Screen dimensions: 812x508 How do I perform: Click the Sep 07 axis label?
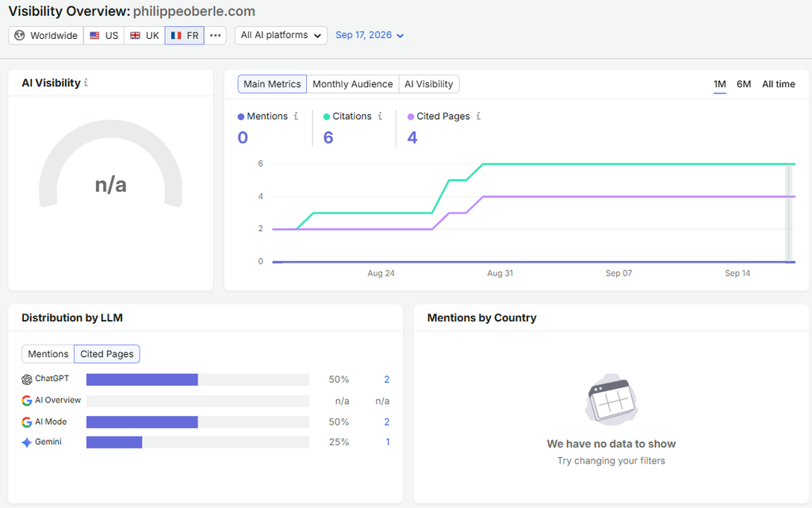point(619,273)
